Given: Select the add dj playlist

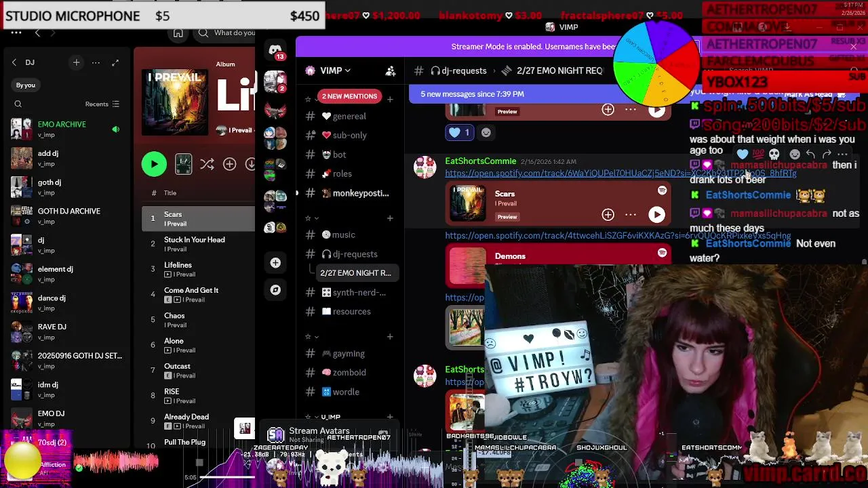Looking at the screenshot, I should coord(66,158).
